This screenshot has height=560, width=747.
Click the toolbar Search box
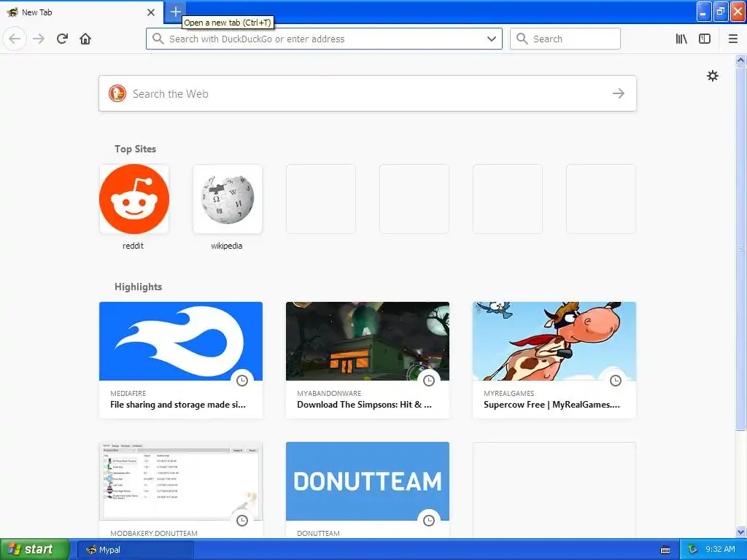click(565, 39)
